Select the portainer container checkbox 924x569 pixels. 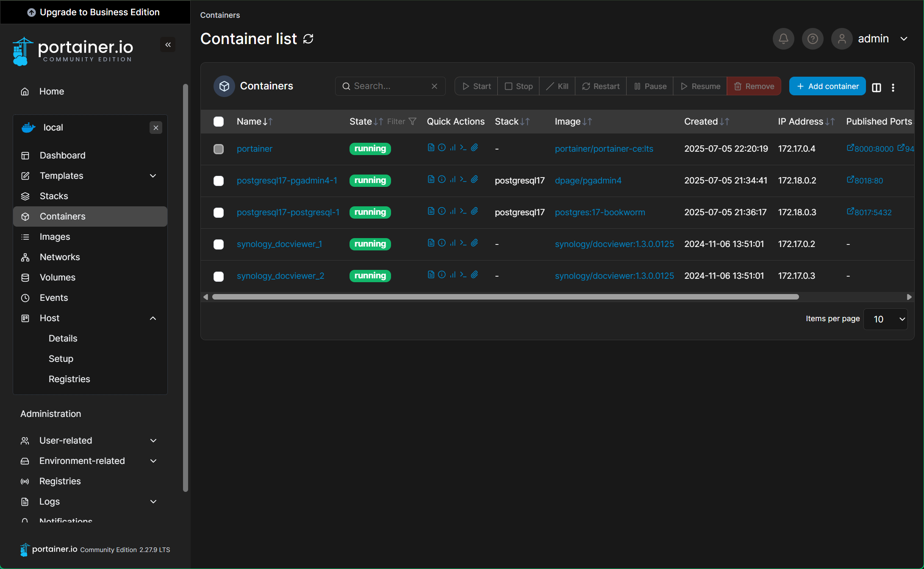(x=219, y=149)
